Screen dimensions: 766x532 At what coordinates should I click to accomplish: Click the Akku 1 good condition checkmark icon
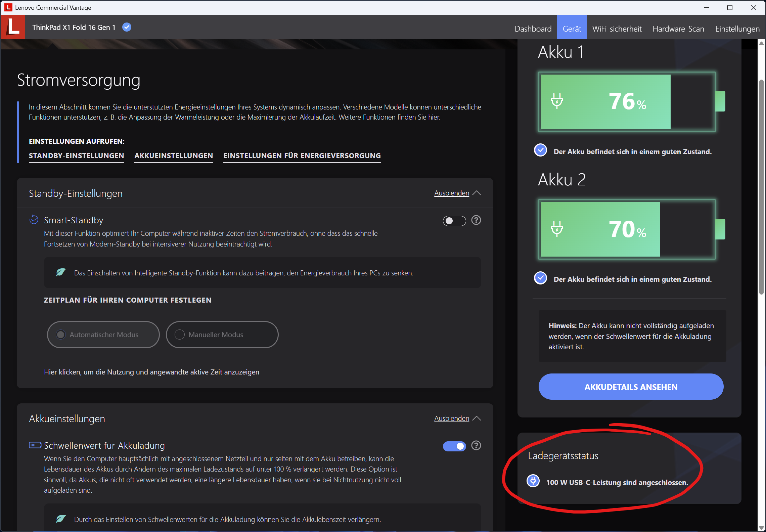pos(540,150)
